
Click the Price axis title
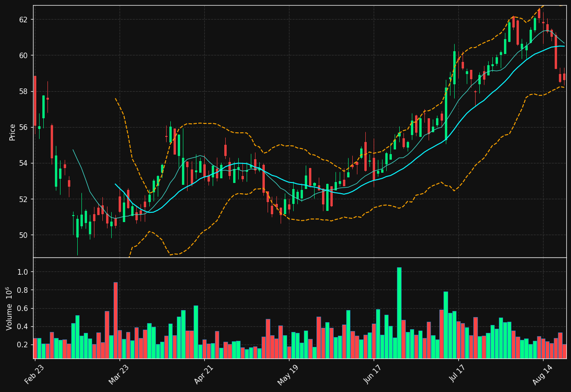(x=13, y=132)
